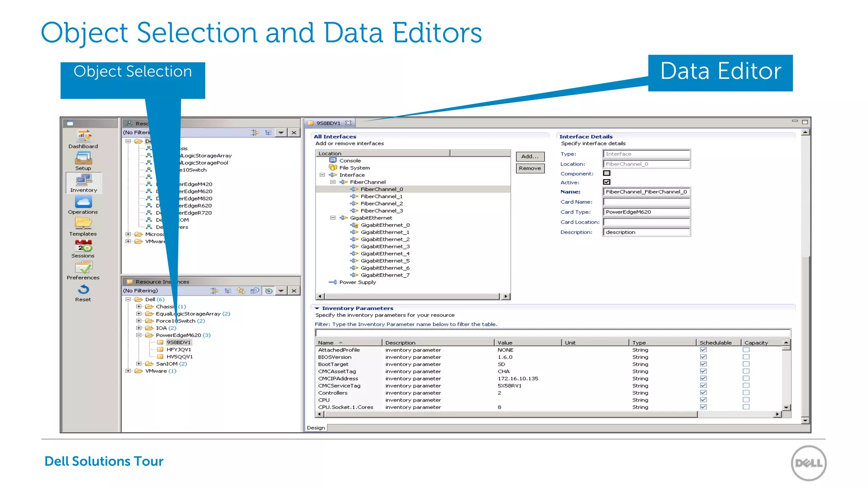Click the Console icon in Location tree
Screen dimensions: 868x488
pos(333,161)
